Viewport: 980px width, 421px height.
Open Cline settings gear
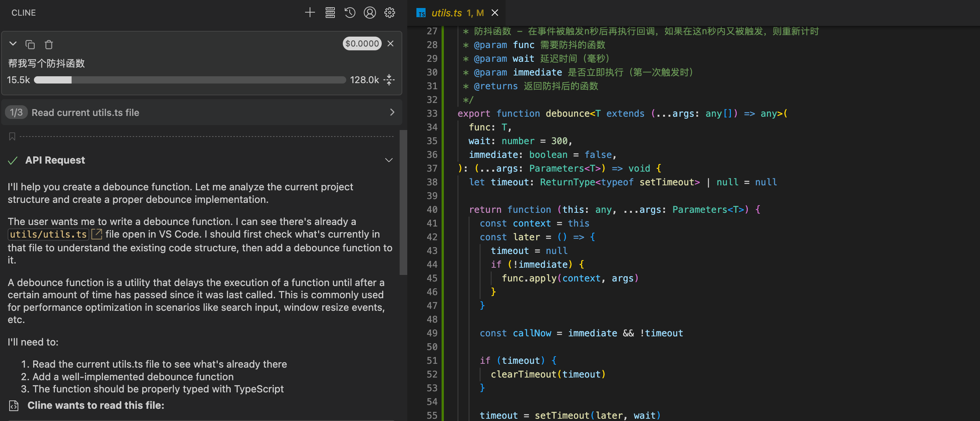[x=389, y=13]
